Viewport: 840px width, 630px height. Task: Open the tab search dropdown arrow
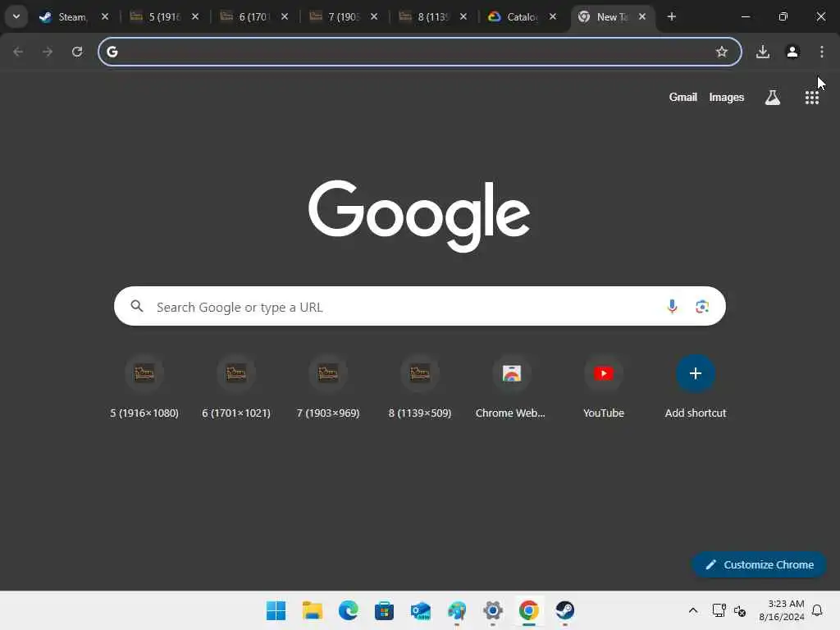[x=16, y=16]
